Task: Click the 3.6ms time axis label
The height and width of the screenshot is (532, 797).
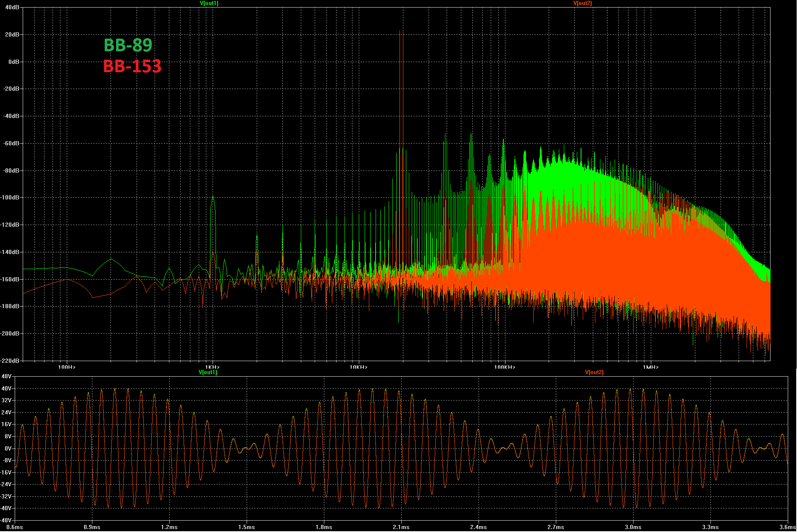Action: (x=788, y=527)
